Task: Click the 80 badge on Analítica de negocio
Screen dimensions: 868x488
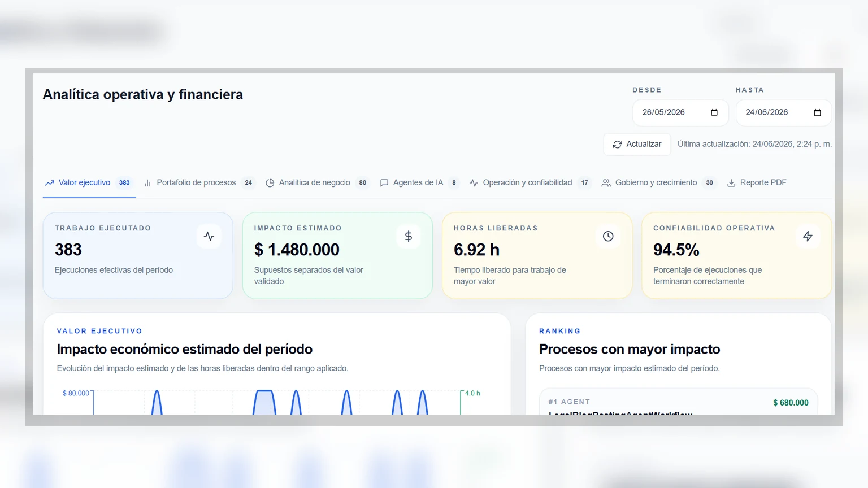Action: click(x=363, y=182)
